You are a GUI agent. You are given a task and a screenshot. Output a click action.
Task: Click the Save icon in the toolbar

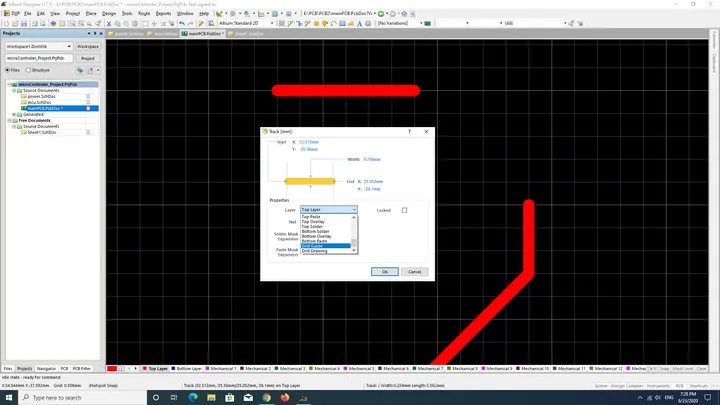[24, 23]
